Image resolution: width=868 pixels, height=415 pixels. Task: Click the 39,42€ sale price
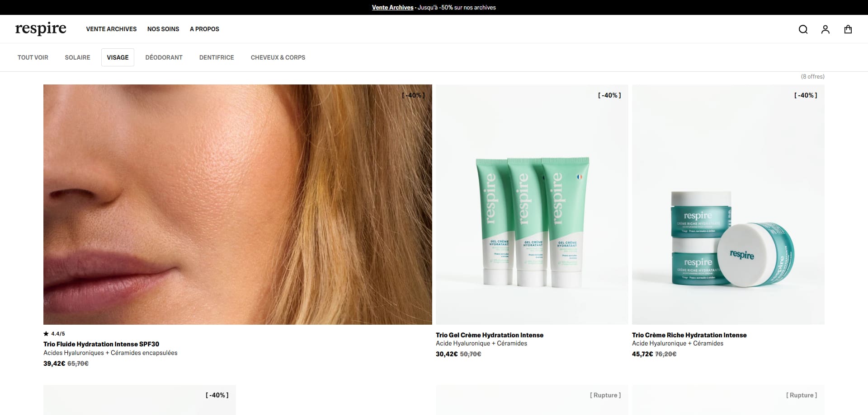54,364
